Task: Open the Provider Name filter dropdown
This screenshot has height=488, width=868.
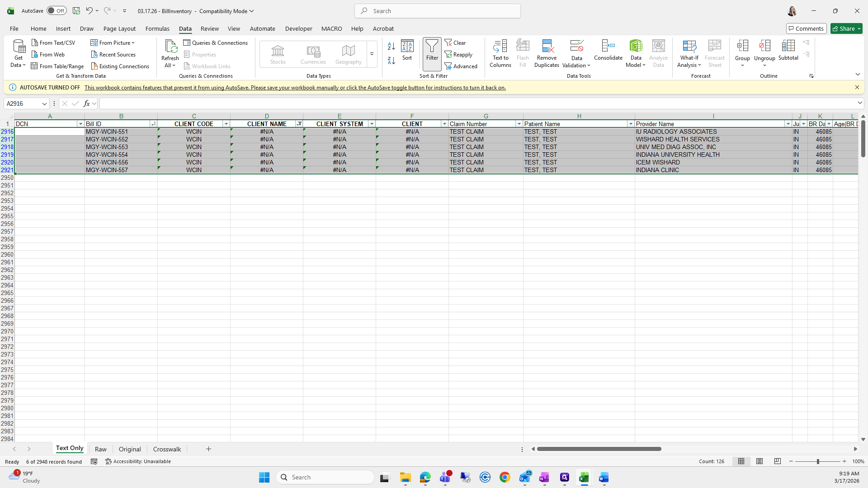Action: [x=788, y=124]
